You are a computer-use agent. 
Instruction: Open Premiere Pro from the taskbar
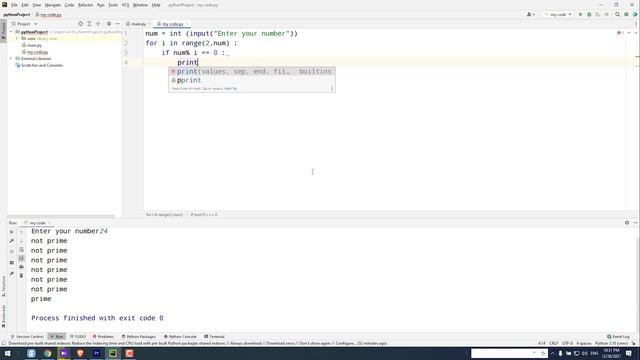click(x=96, y=353)
